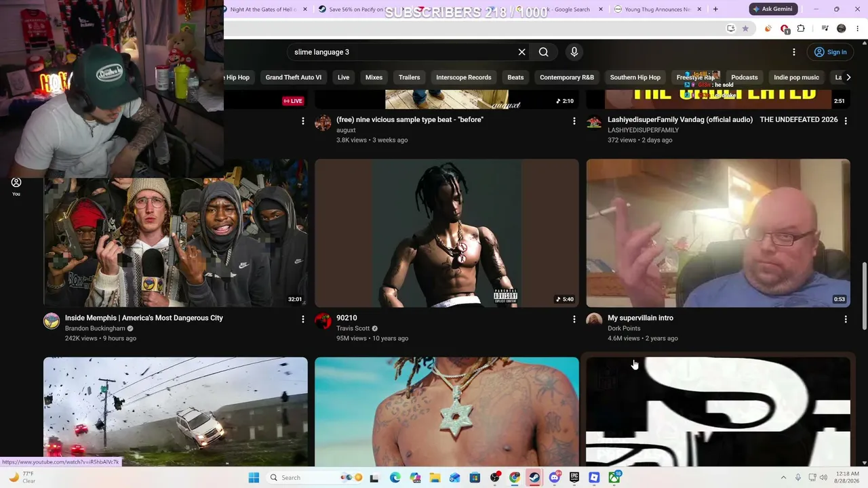Open the Dork Points channel avatar
The image size is (868, 488).
pyautogui.click(x=594, y=321)
